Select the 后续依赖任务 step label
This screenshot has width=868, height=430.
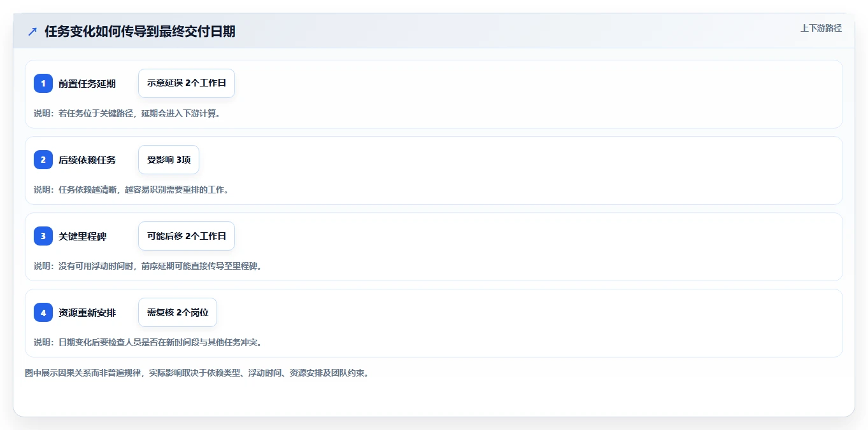click(x=87, y=160)
